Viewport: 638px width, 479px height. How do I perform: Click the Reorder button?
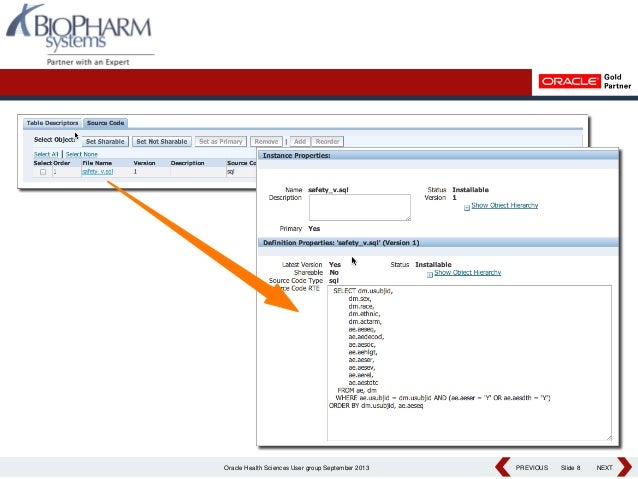point(328,142)
